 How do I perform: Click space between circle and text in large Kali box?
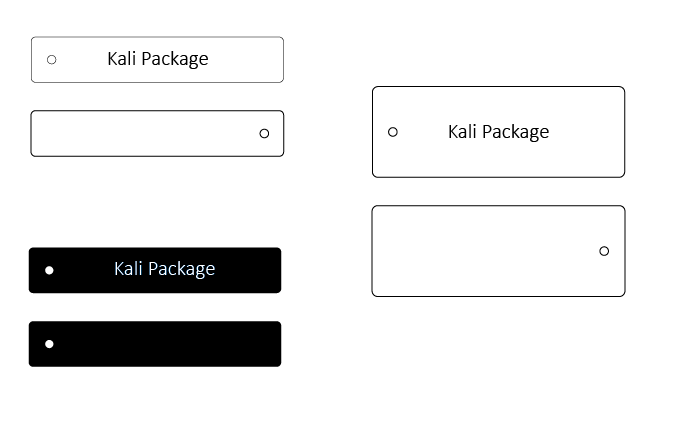pos(422,132)
